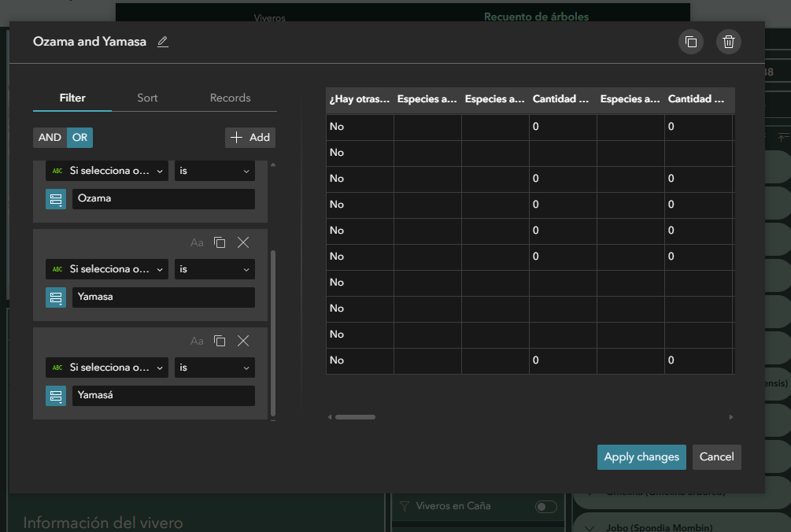Viewport: 791px width, 532px height.
Task: Open value type selector beside Yamasa field
Action: click(x=56, y=297)
